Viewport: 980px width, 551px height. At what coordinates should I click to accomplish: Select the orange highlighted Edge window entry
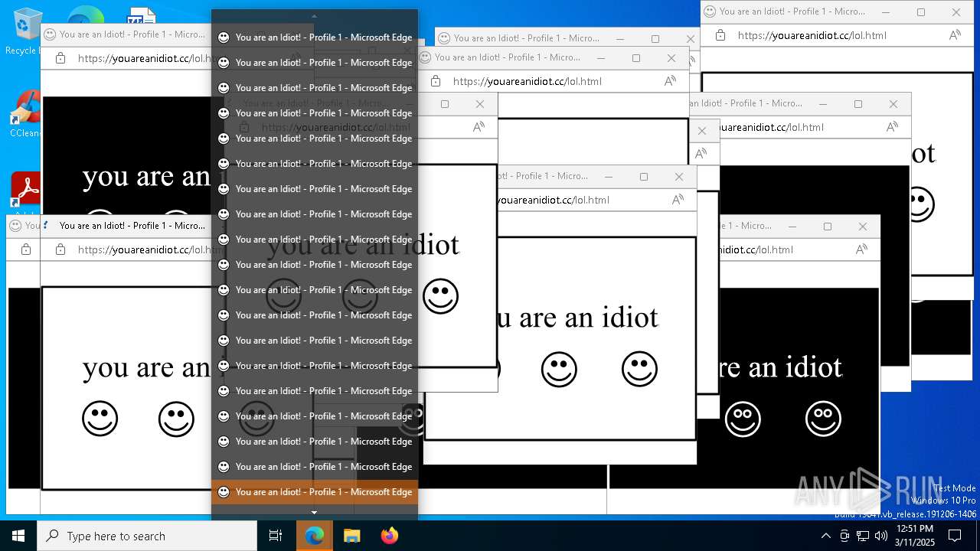click(315, 492)
